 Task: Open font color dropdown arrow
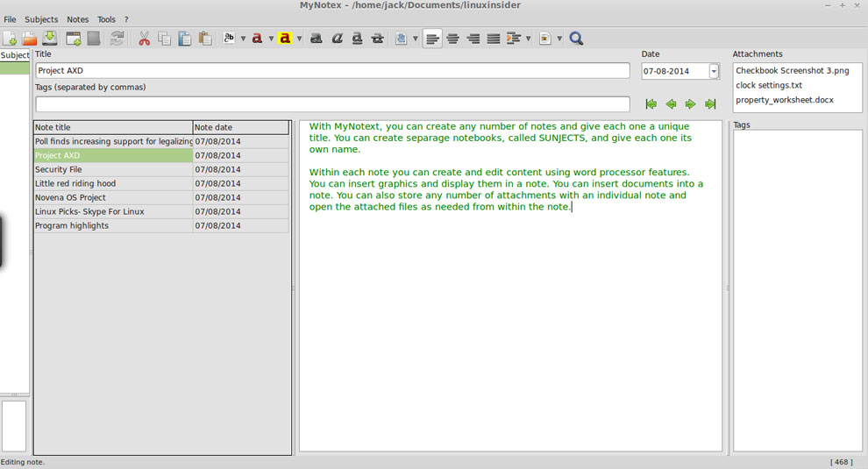[271, 39]
